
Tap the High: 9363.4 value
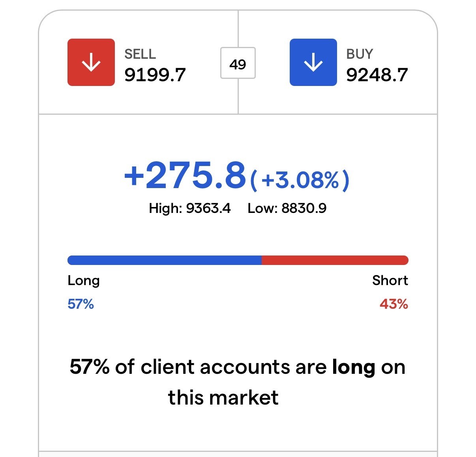point(189,208)
